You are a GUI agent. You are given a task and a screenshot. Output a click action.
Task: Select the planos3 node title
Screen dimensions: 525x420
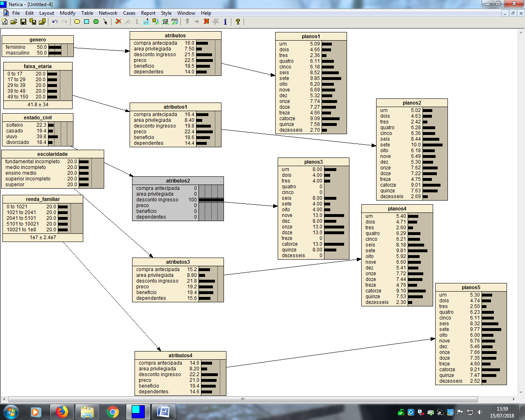point(313,162)
